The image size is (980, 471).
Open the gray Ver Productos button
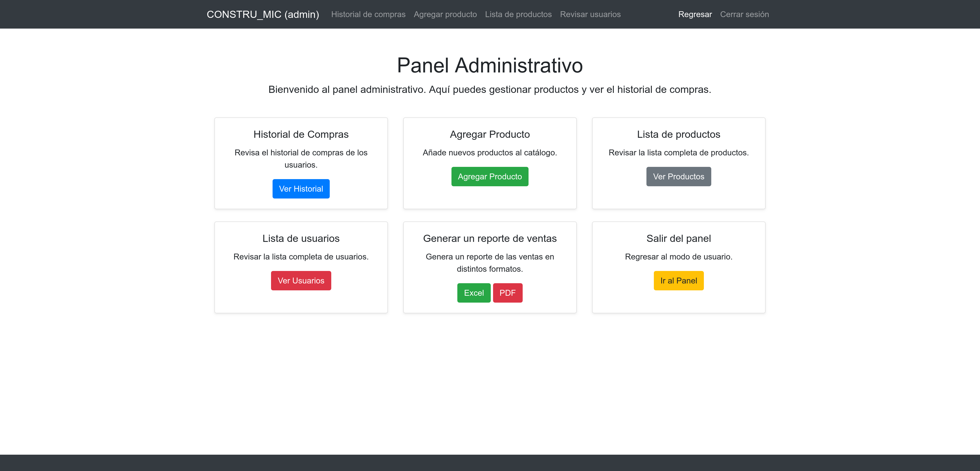click(678, 177)
